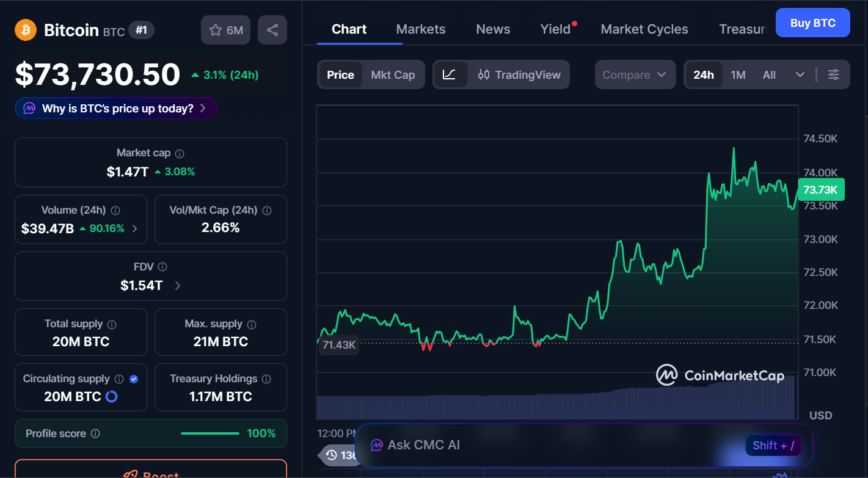
Task: Click the Profile score progress bar
Action: 210,433
